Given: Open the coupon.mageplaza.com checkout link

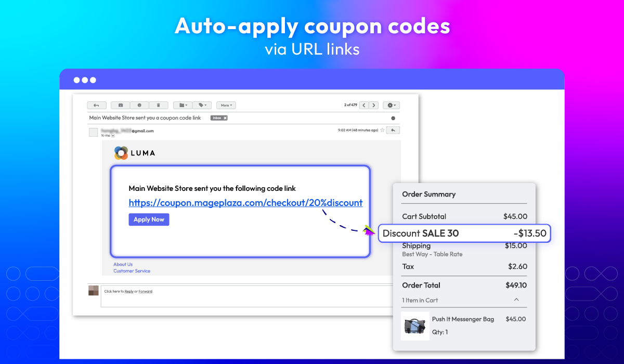Looking at the screenshot, I should 245,203.
